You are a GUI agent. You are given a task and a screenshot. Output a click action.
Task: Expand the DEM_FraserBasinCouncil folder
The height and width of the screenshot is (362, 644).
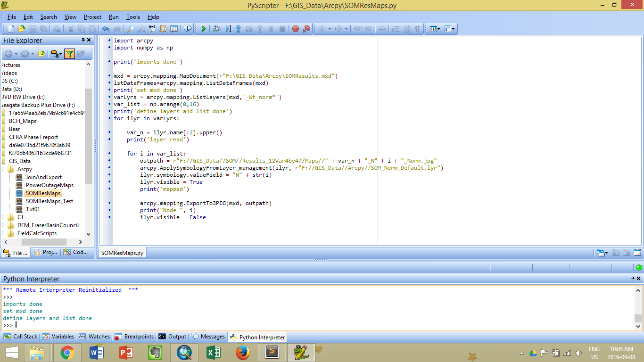3,225
